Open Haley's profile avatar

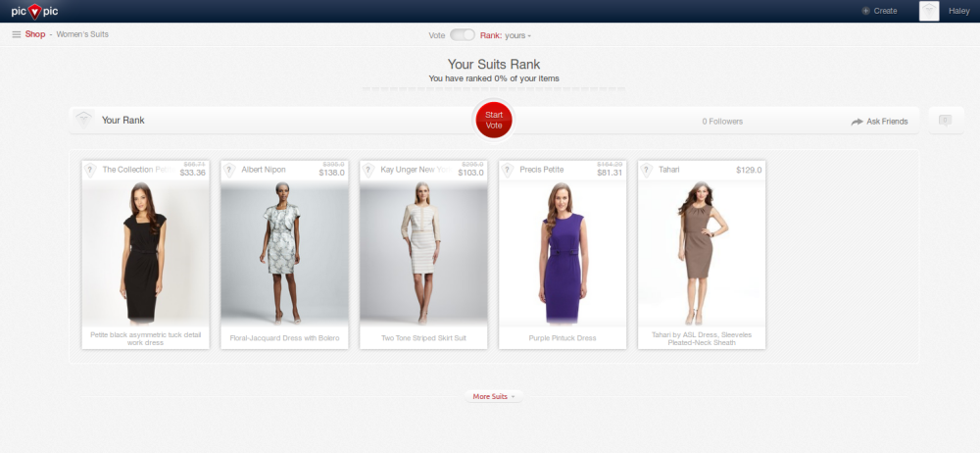click(929, 11)
